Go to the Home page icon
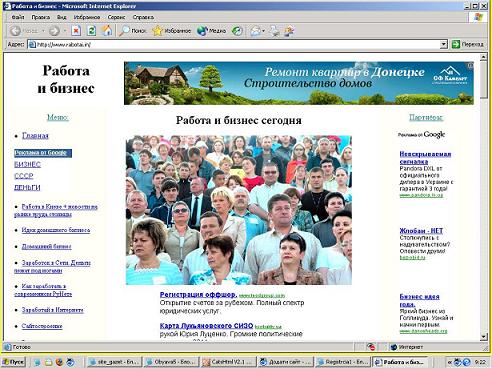Screen dimensions: 492x369 pos(107,31)
